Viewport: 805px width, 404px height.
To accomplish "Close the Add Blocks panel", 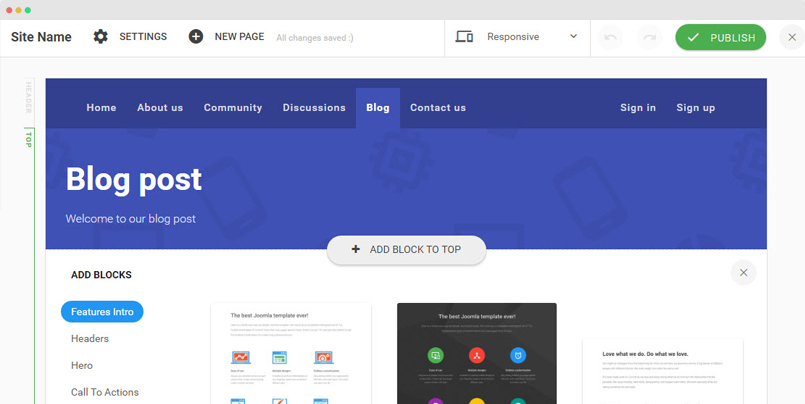I will coord(743,272).
